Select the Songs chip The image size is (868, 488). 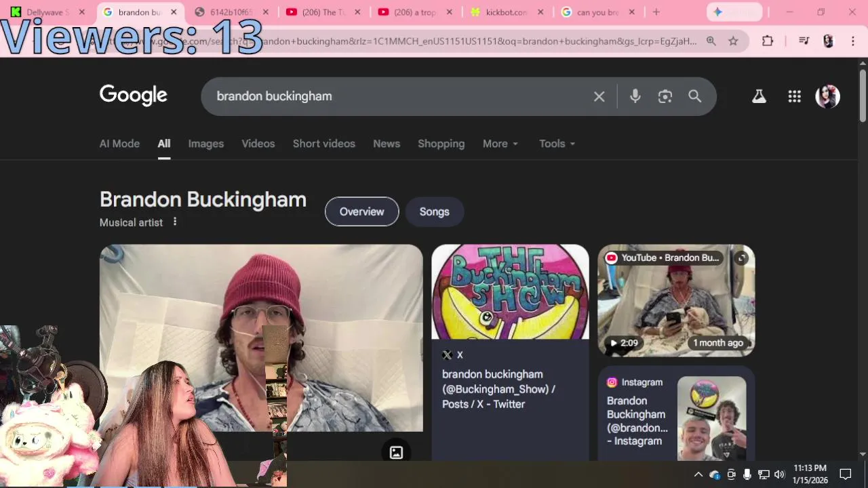pos(435,211)
